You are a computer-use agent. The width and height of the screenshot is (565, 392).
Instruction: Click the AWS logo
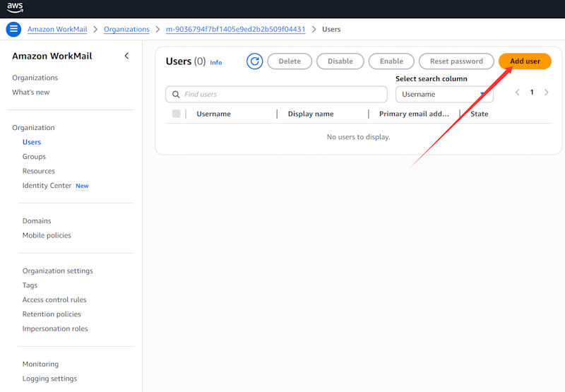click(x=16, y=8)
